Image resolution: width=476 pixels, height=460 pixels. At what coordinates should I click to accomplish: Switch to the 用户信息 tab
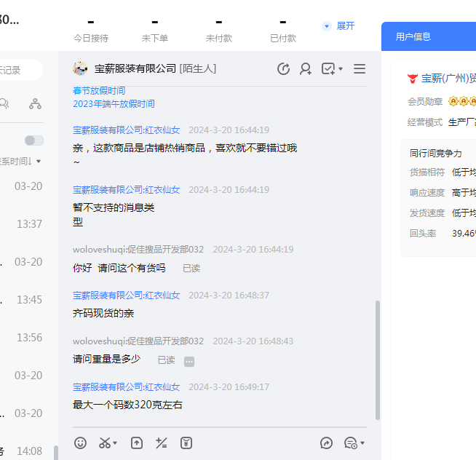(x=413, y=36)
